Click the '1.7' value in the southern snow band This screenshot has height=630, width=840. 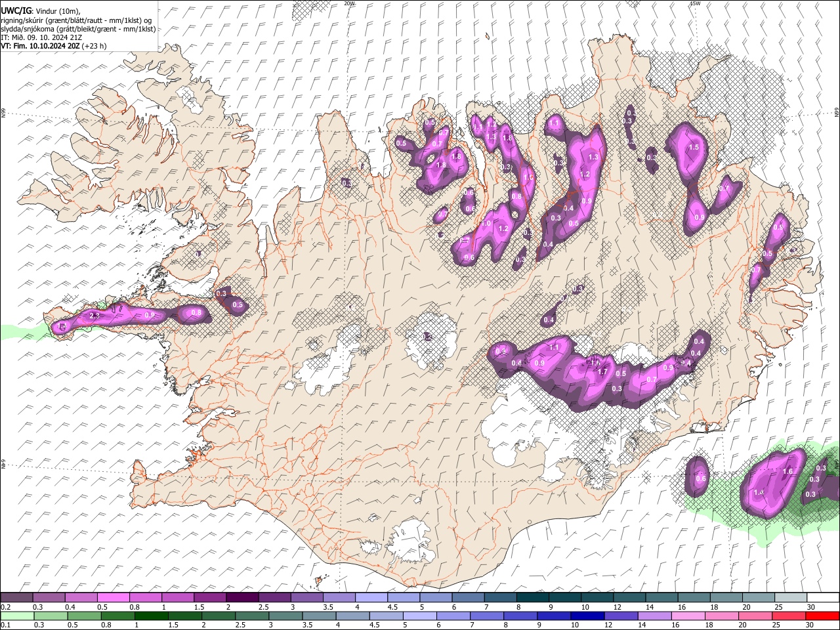(602, 371)
